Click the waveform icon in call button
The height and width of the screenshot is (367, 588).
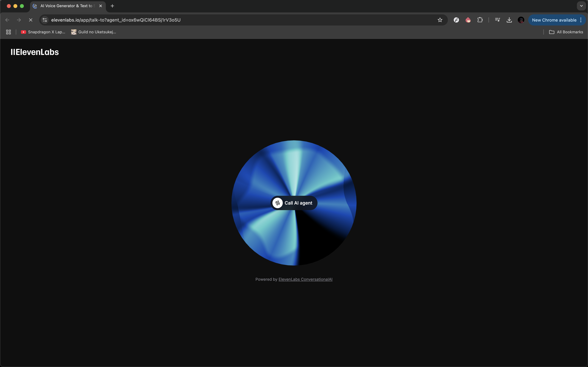pyautogui.click(x=278, y=203)
